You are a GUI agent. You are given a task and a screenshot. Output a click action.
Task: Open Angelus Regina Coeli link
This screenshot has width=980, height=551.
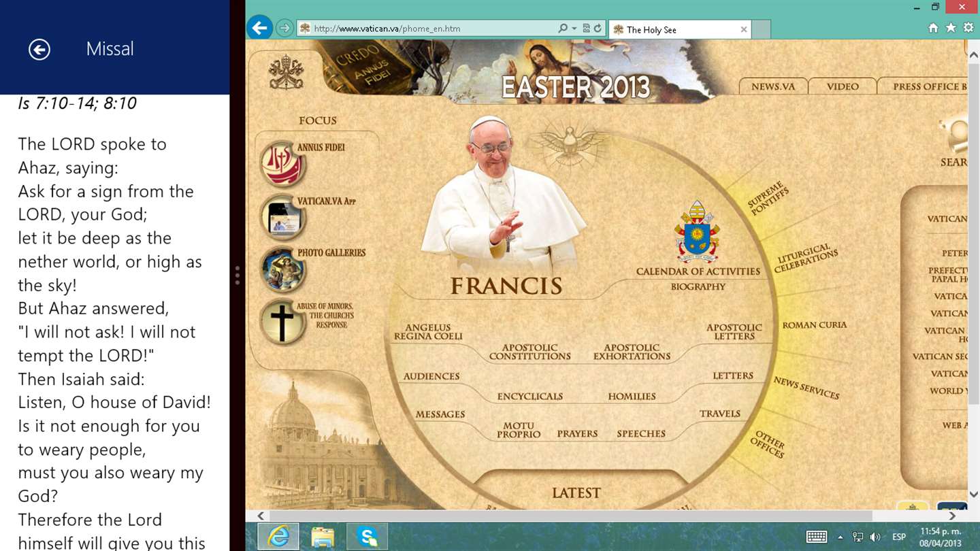coord(428,332)
